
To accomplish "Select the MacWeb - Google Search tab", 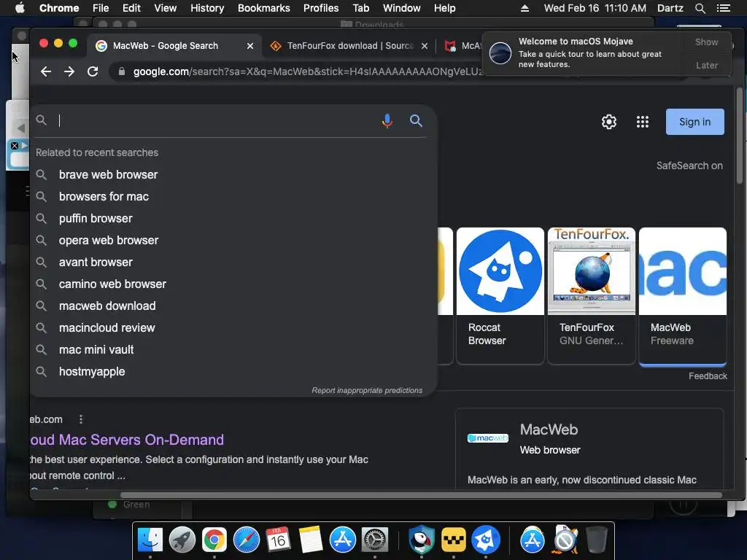I will click(166, 46).
